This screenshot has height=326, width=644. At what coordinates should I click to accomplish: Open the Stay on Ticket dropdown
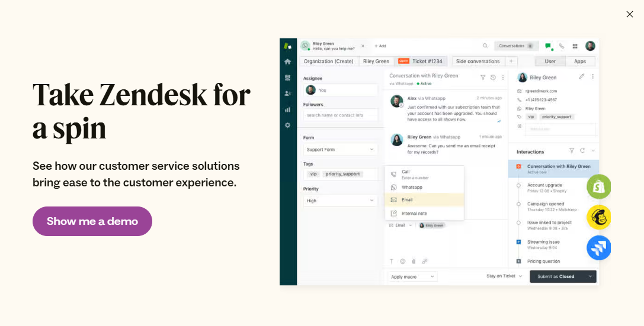click(x=504, y=276)
